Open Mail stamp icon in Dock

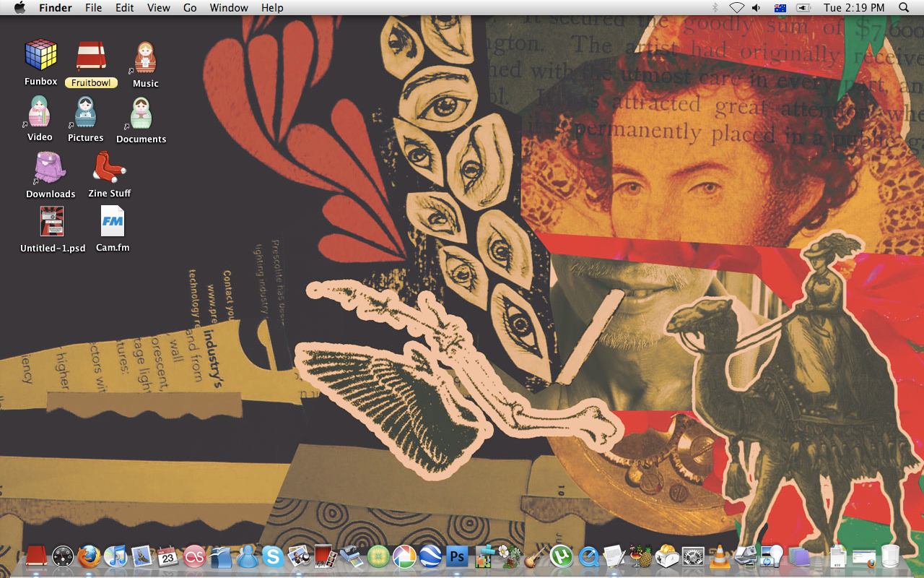click(x=141, y=556)
